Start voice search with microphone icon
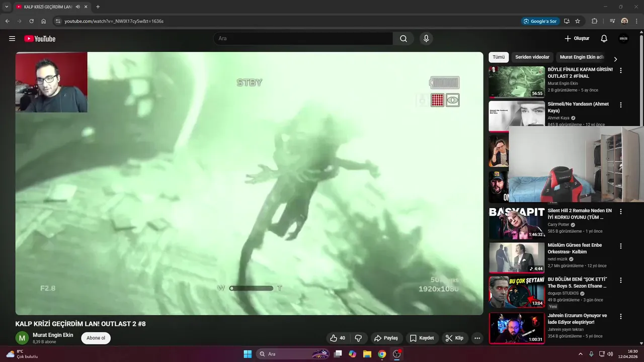 coord(426,39)
